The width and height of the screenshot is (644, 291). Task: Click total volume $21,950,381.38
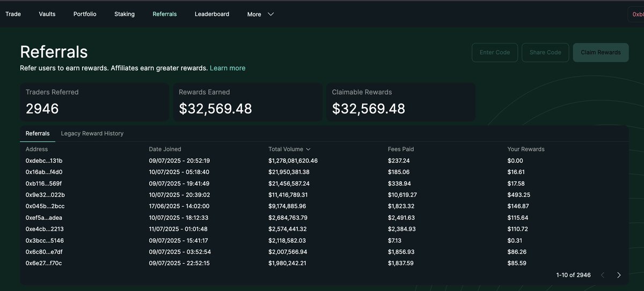289,172
